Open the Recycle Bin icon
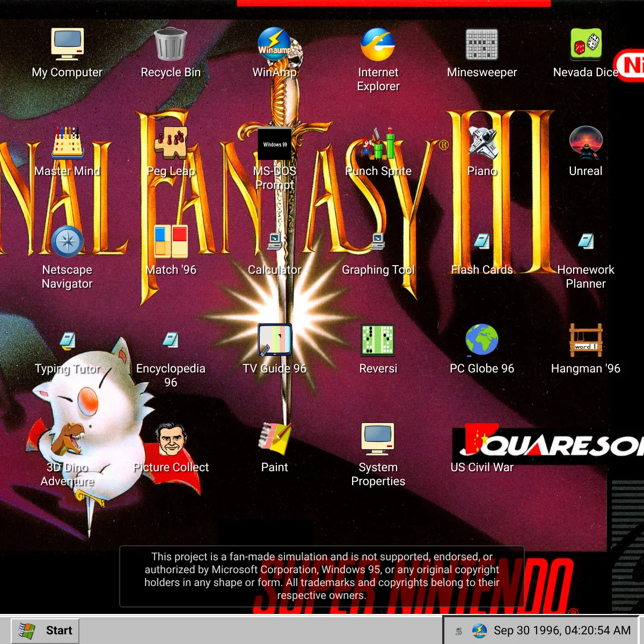Image resolution: width=644 pixels, height=644 pixels. (171, 45)
